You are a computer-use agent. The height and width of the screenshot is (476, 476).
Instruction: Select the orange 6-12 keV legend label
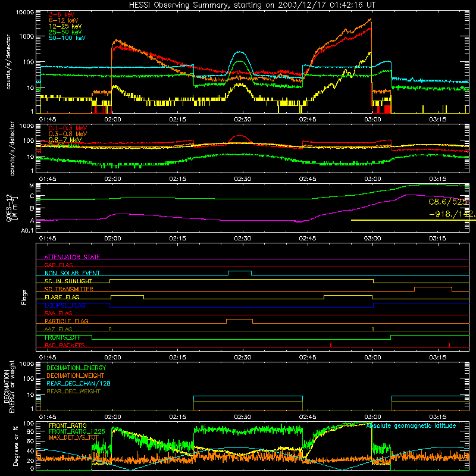point(64,20)
